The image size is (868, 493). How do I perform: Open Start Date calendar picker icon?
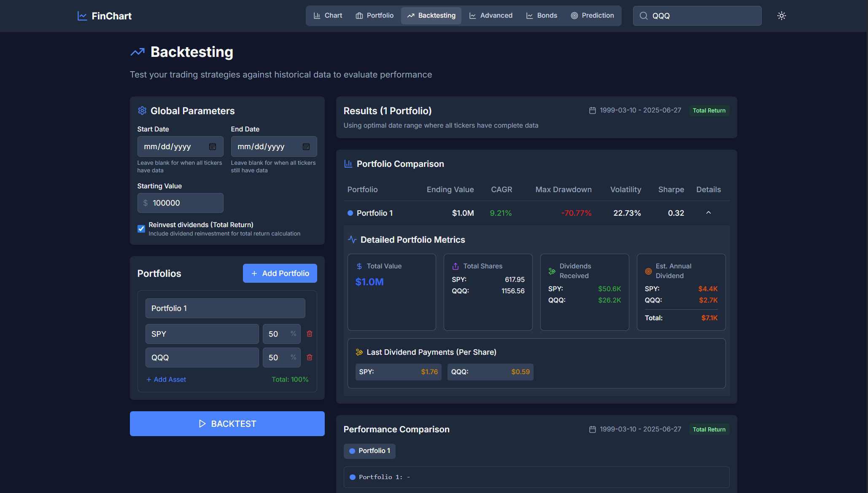(x=213, y=147)
